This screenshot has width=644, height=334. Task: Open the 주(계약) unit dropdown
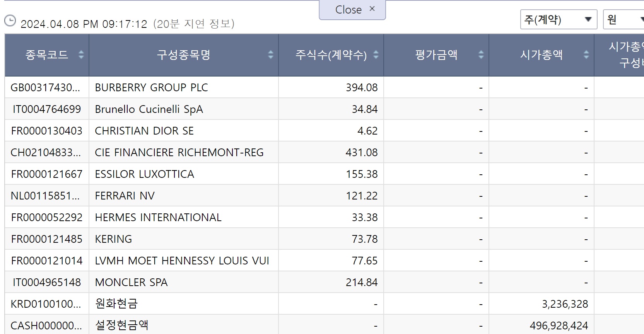click(559, 19)
